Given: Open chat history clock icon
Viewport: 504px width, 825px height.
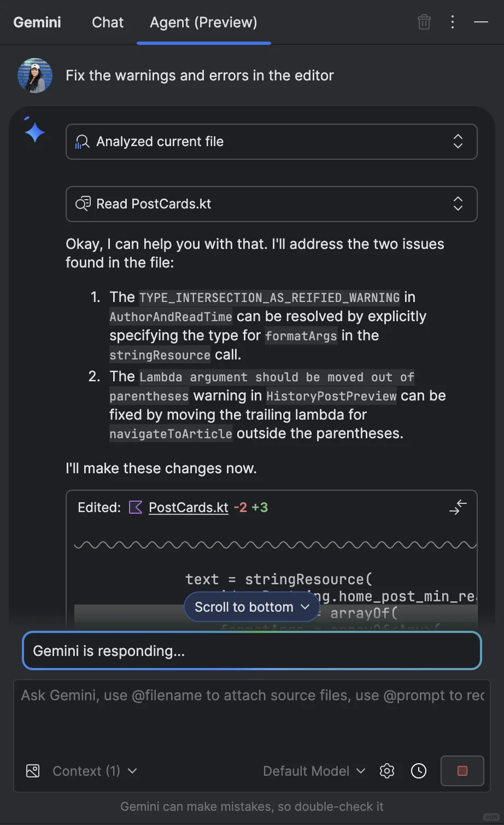Looking at the screenshot, I should [x=419, y=771].
